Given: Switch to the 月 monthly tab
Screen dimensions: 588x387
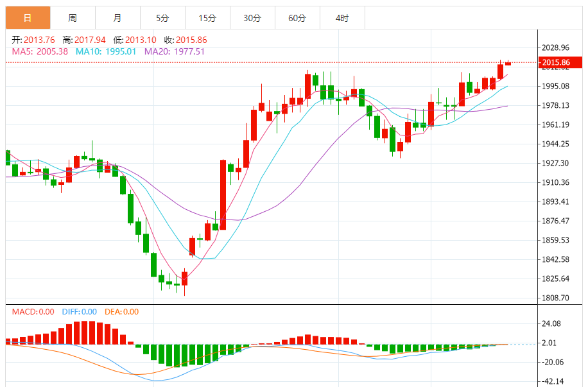Looking at the screenshot, I should tap(117, 17).
